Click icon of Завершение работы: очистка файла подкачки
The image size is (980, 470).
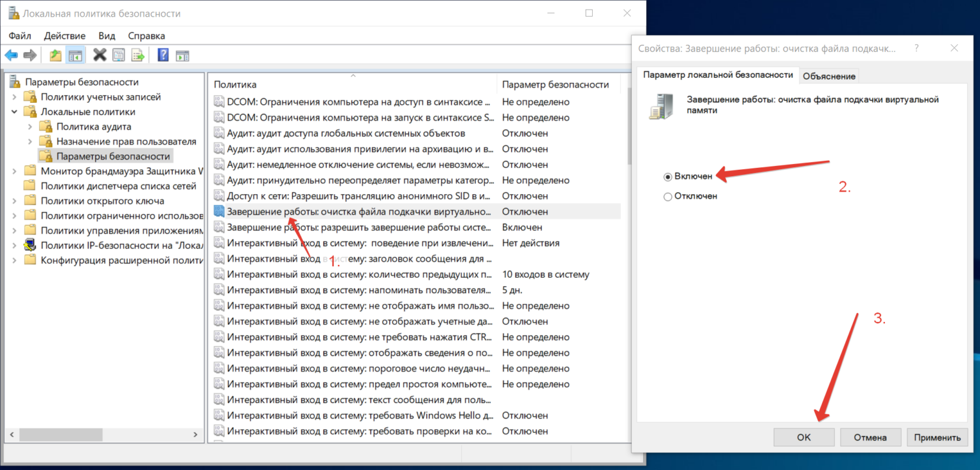[219, 211]
